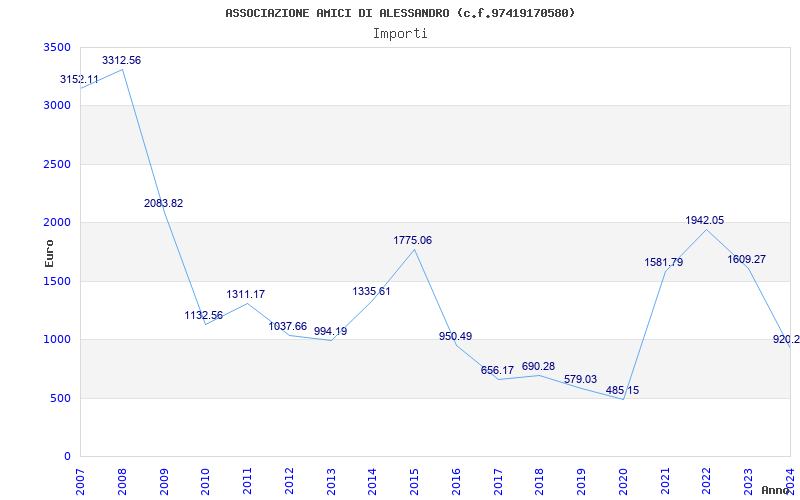Click the Importi subtitle
Viewport: 800px width, 500px height.
pyautogui.click(x=400, y=34)
